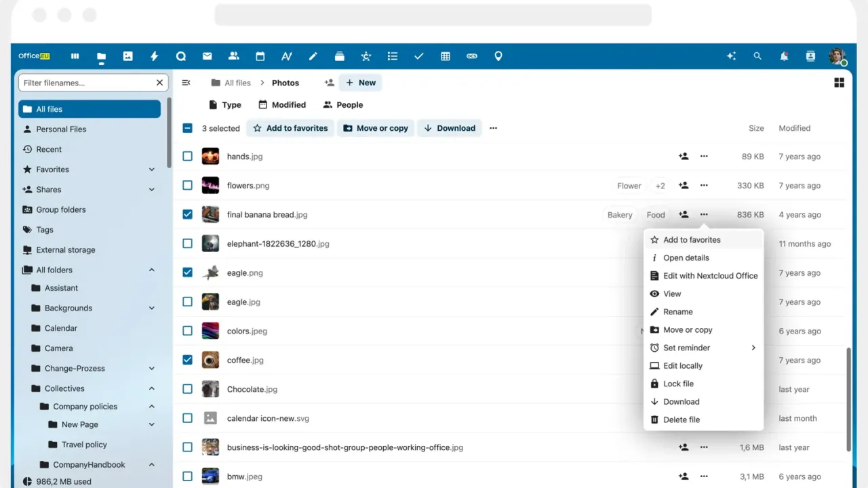
Task: Expand the Backgrounds folder chevron
Action: tap(152, 308)
